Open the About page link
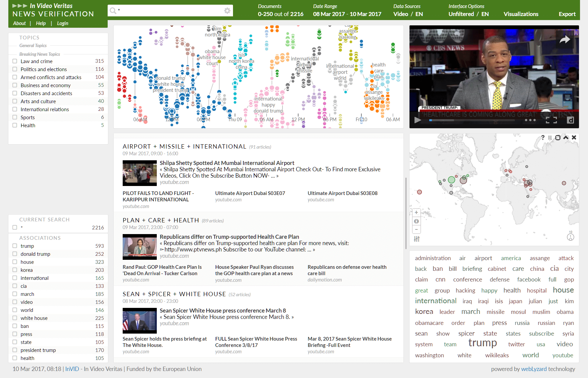 pyautogui.click(x=19, y=23)
